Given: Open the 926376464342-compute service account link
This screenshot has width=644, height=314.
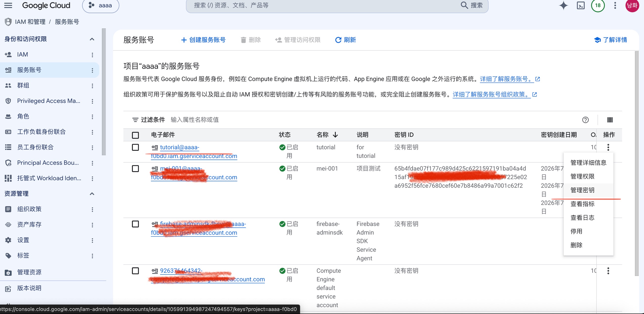Looking at the screenshot, I should [x=208, y=275].
